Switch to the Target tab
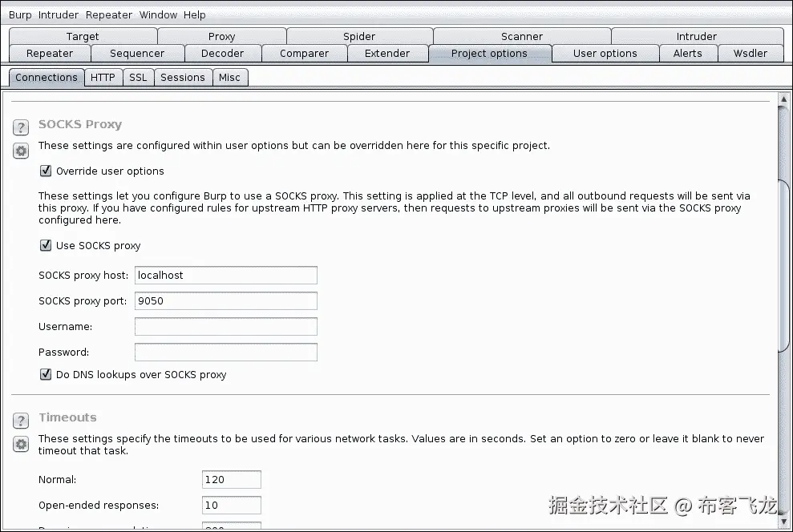The height and width of the screenshot is (532, 793). (x=83, y=36)
